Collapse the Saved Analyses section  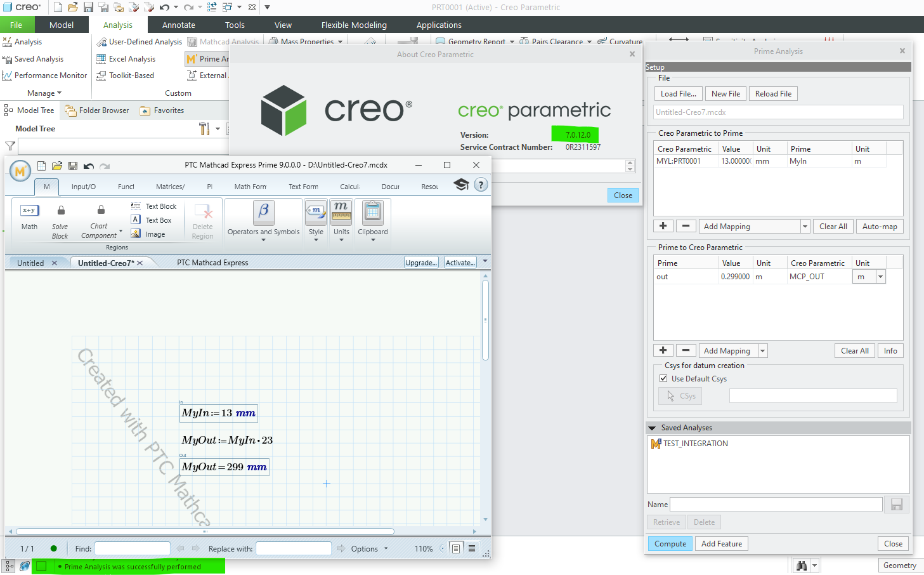pos(652,428)
